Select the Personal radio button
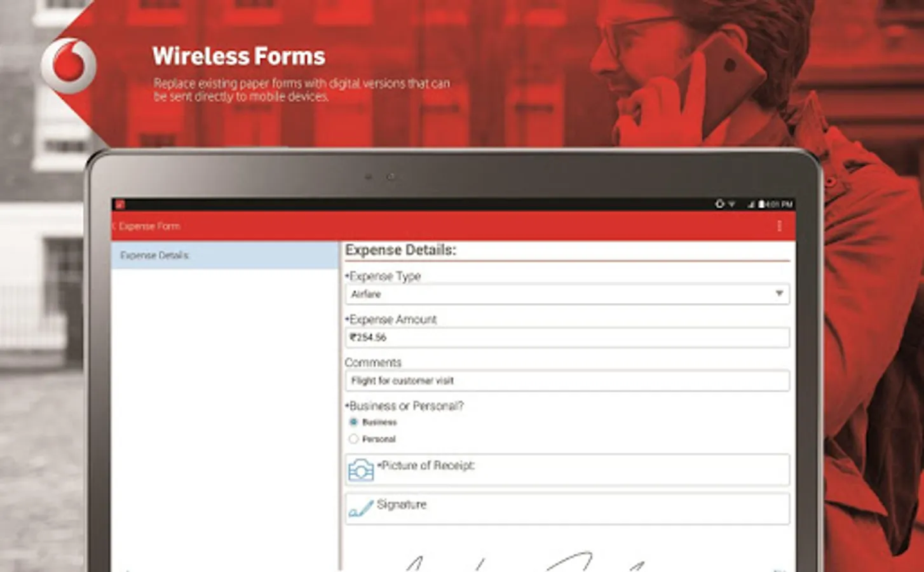Image resolution: width=924 pixels, height=572 pixels. tap(353, 439)
